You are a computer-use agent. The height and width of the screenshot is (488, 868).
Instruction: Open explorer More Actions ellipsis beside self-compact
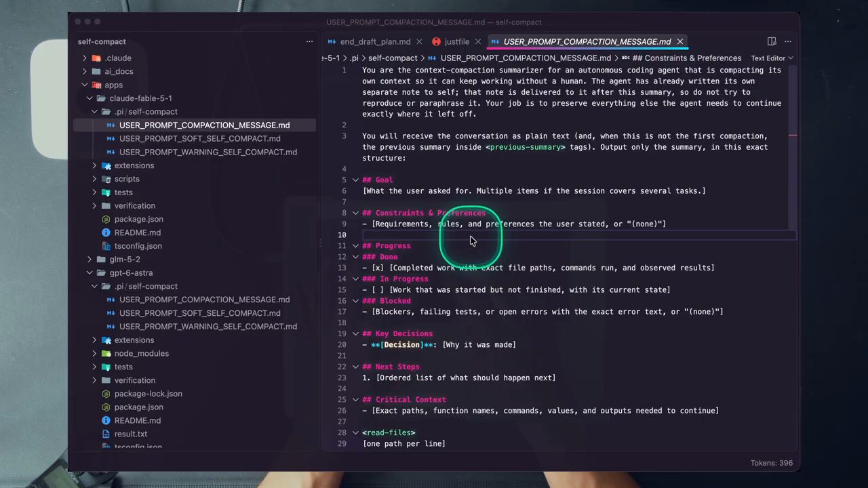click(309, 41)
